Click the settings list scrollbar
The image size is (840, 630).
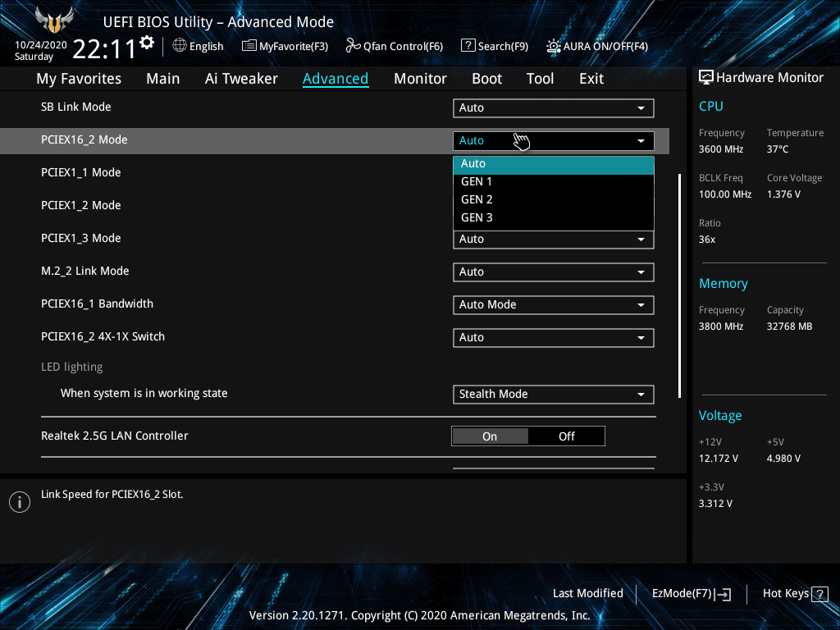[679, 285]
